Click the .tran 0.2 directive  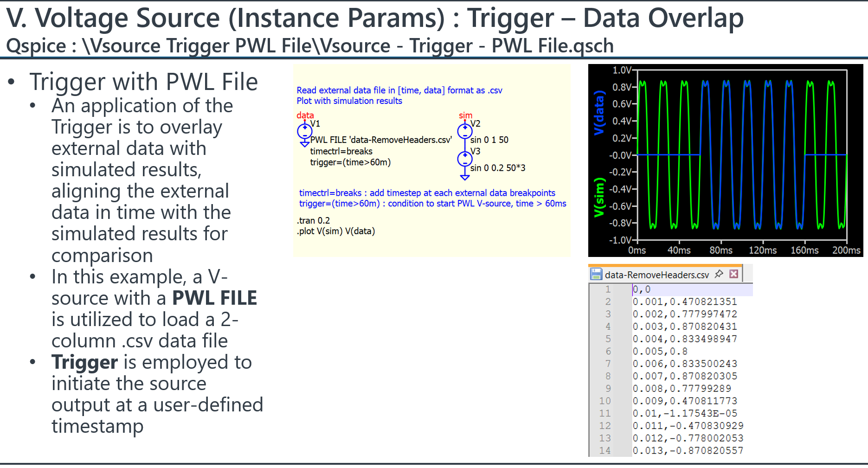click(313, 220)
